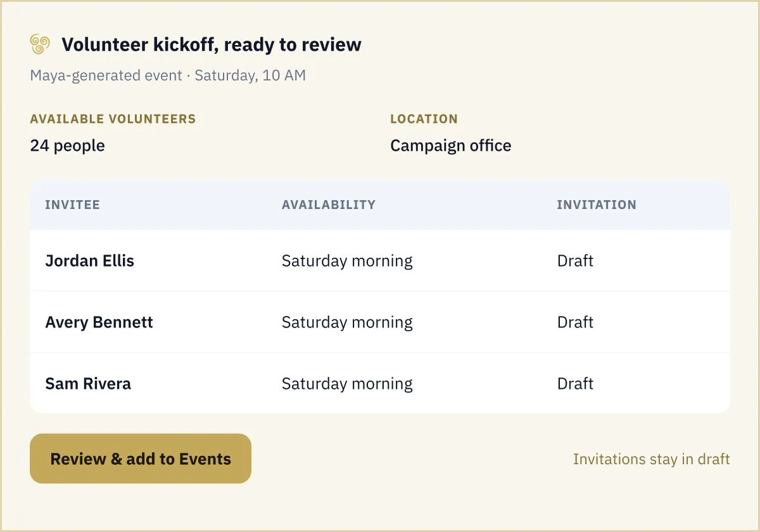Image resolution: width=760 pixels, height=532 pixels.
Task: Click the Review & add to Events button
Action: click(x=141, y=459)
